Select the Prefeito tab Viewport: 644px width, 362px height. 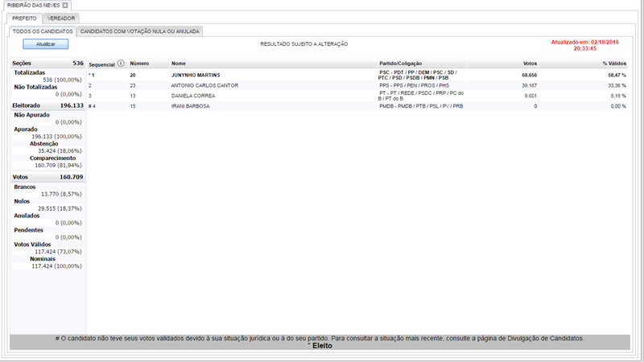(x=24, y=17)
